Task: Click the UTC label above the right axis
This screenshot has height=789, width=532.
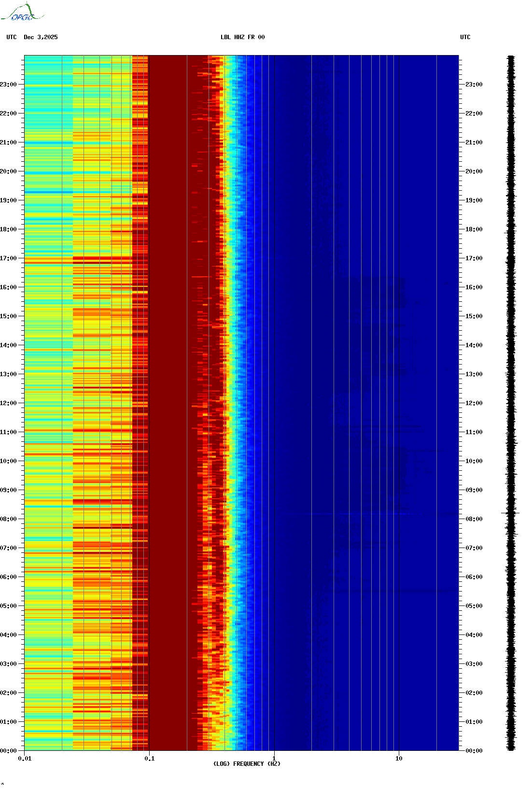Action: pyautogui.click(x=465, y=37)
